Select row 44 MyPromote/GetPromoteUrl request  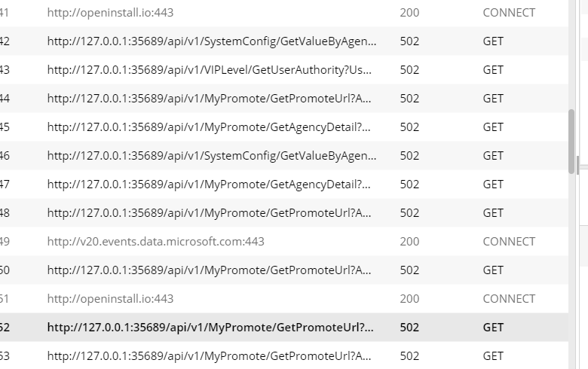pyautogui.click(x=284, y=99)
